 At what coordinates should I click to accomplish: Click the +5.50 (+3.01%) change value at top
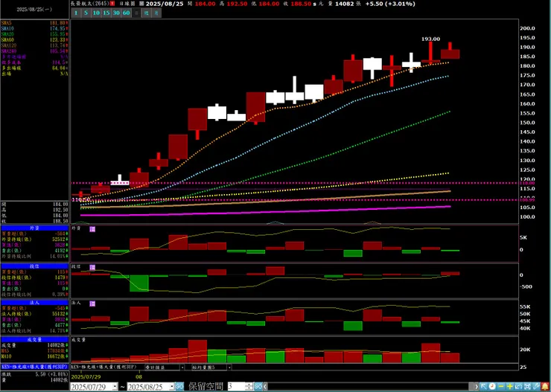pyautogui.click(x=389, y=4)
